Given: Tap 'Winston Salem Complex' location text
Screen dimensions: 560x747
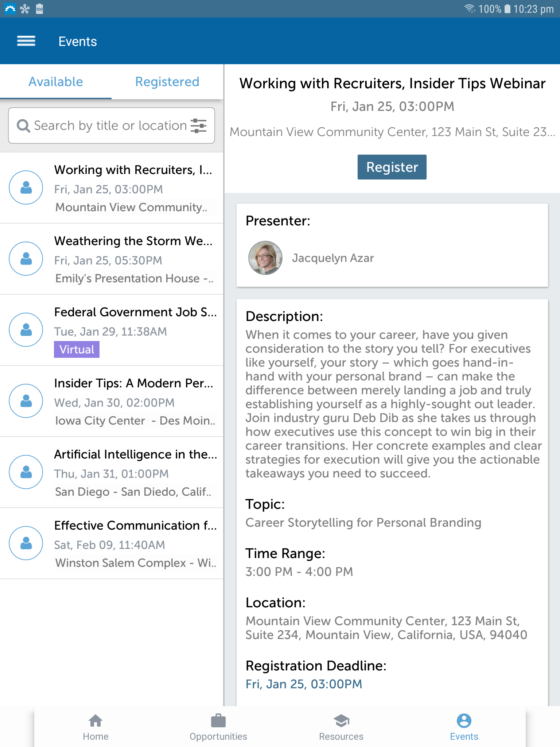Looking at the screenshot, I should [136, 563].
